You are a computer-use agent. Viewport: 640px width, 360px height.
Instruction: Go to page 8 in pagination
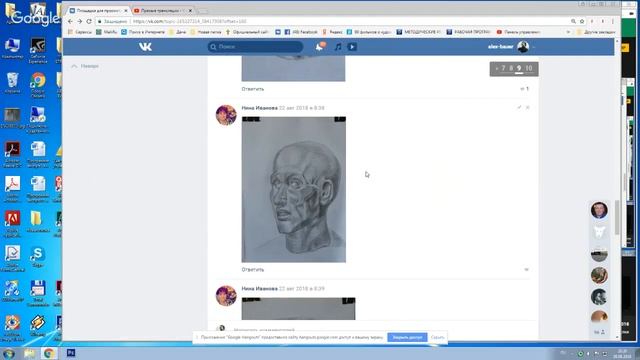511,68
